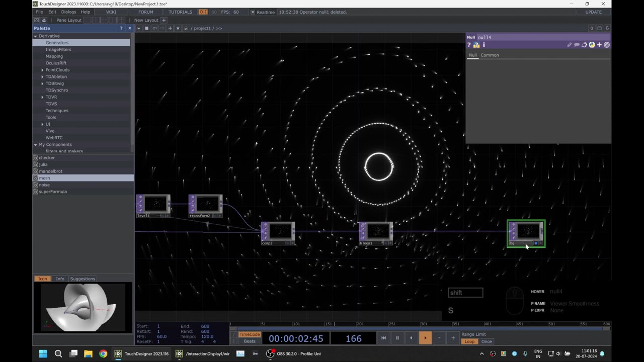Click the pencil edit icon in parameters
This screenshot has width=644, height=362.
tap(570, 45)
